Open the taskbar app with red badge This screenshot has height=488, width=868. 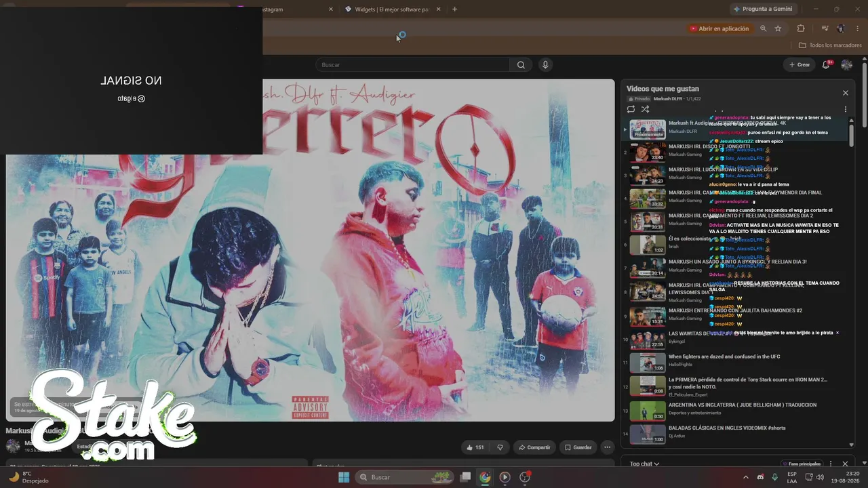point(524,477)
